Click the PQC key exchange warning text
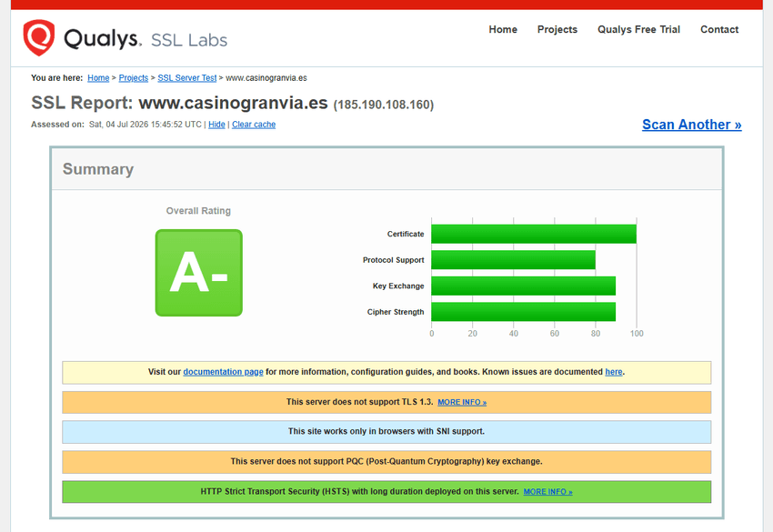773x532 pixels. (386, 461)
